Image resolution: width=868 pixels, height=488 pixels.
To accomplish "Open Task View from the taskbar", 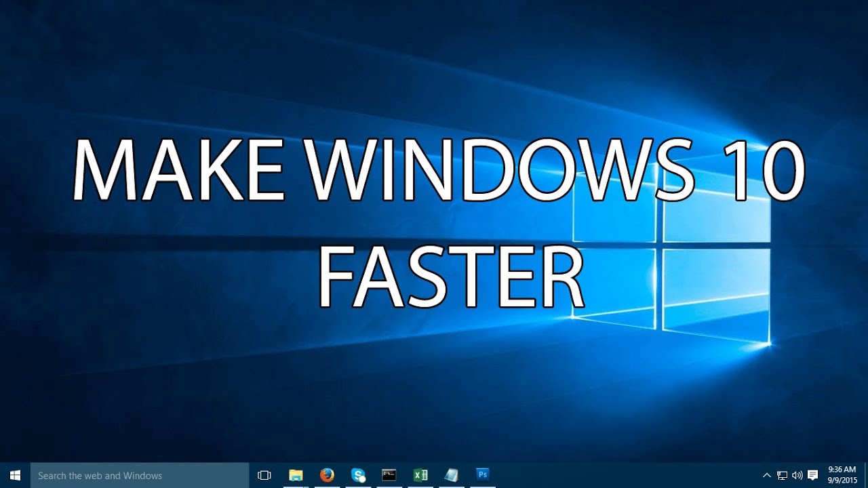I will click(x=264, y=475).
